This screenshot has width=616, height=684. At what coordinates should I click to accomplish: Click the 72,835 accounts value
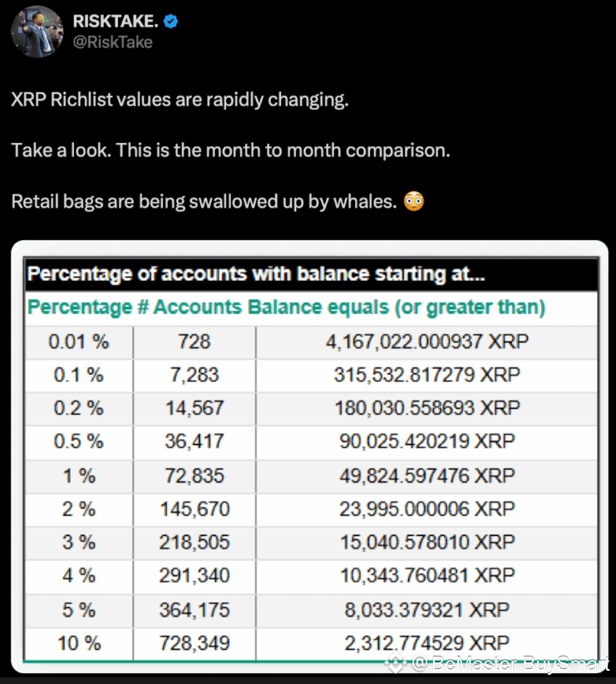[x=195, y=476]
